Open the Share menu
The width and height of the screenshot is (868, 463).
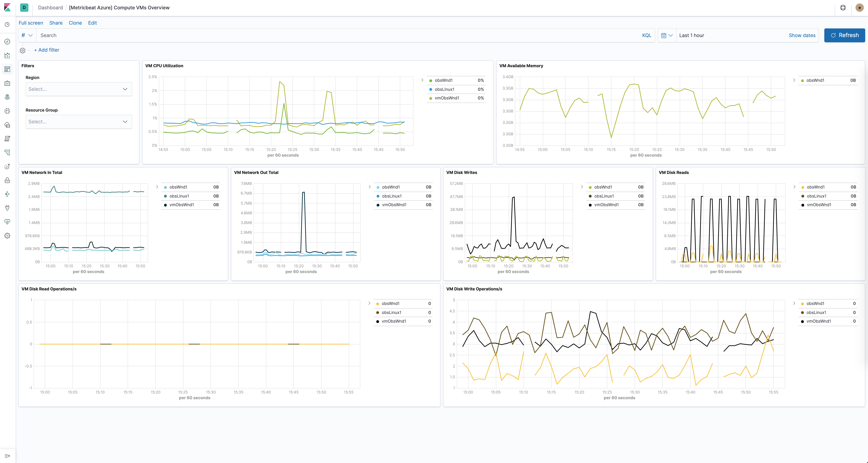pos(56,23)
